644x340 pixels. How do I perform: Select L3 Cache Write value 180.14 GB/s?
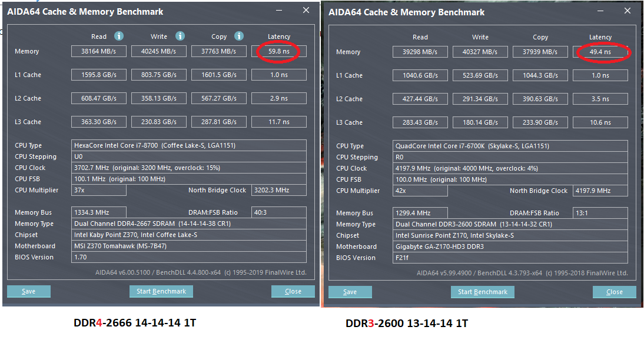pyautogui.click(x=480, y=122)
